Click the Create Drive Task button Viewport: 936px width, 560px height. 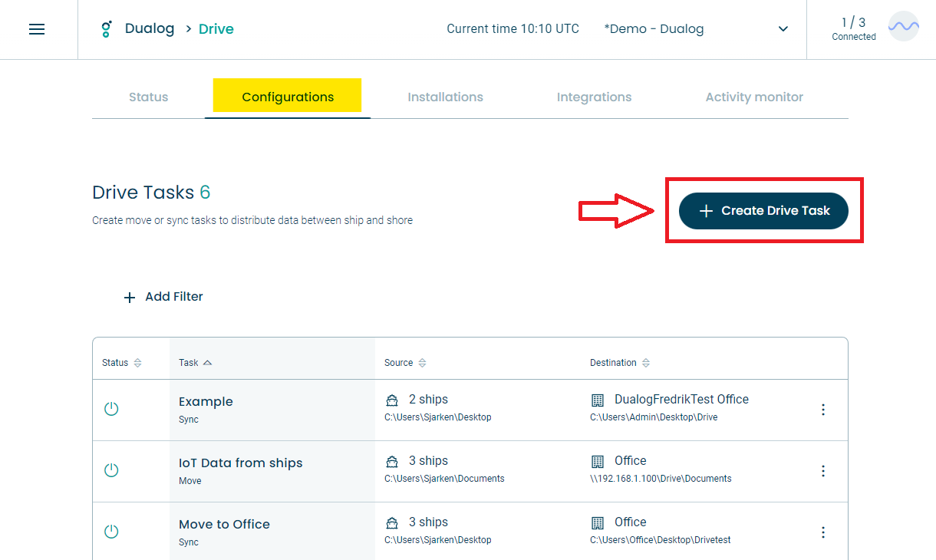[x=763, y=211]
